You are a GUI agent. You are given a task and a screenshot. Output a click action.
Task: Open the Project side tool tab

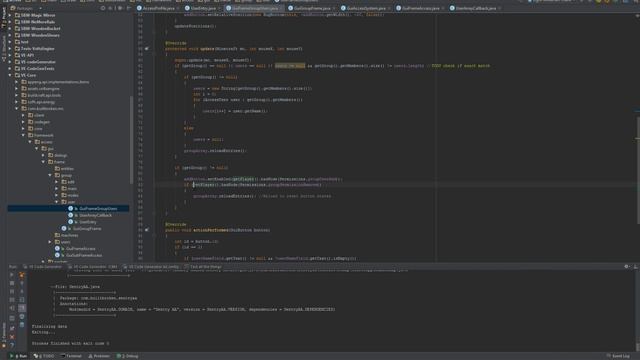pos(4,17)
